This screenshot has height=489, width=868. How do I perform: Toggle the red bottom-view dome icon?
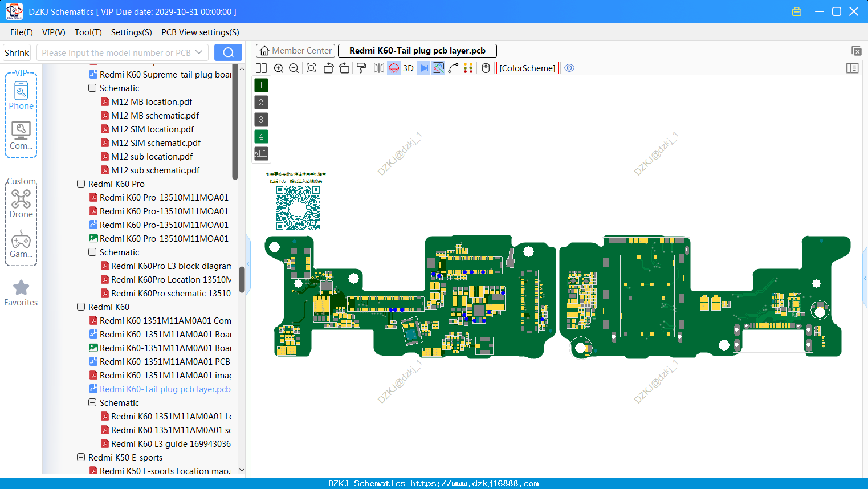(x=394, y=68)
